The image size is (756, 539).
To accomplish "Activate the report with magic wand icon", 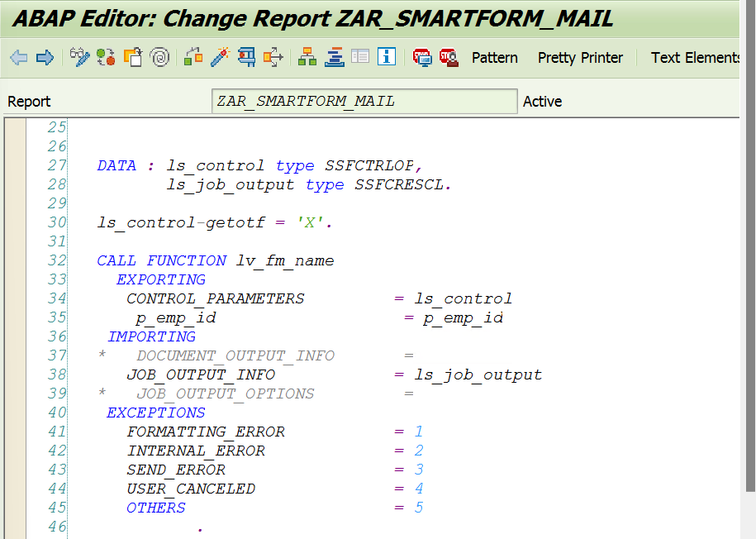I will pos(220,57).
